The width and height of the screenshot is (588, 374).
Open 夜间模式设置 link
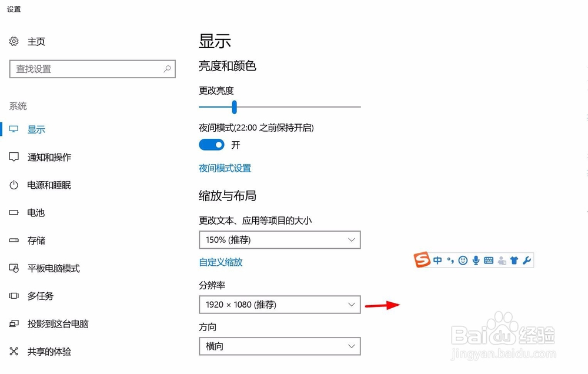[x=225, y=168]
